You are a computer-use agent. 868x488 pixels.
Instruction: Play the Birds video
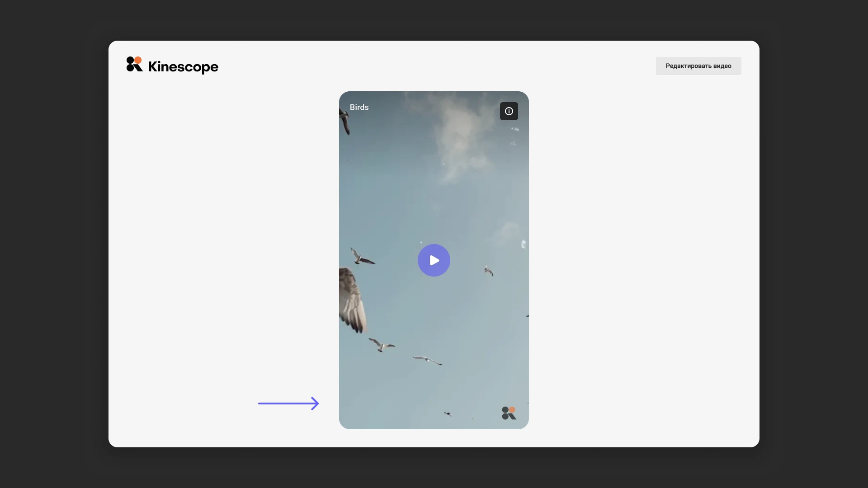pyautogui.click(x=434, y=260)
